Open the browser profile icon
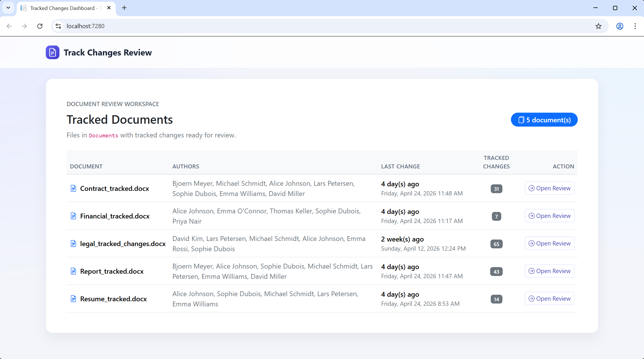This screenshot has width=644, height=359. tap(620, 26)
